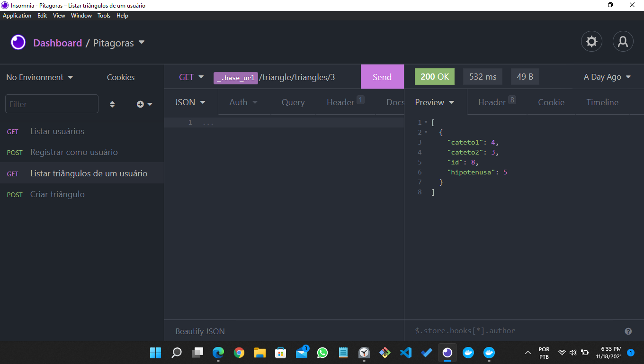Click Beautify JSON
Screen dimensions: 644x364
(199, 331)
